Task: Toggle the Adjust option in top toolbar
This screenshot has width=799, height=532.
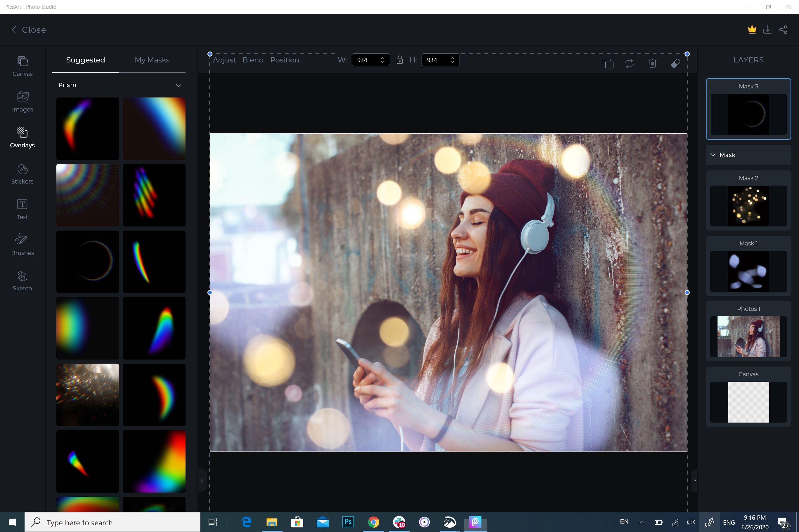Action: tap(224, 59)
